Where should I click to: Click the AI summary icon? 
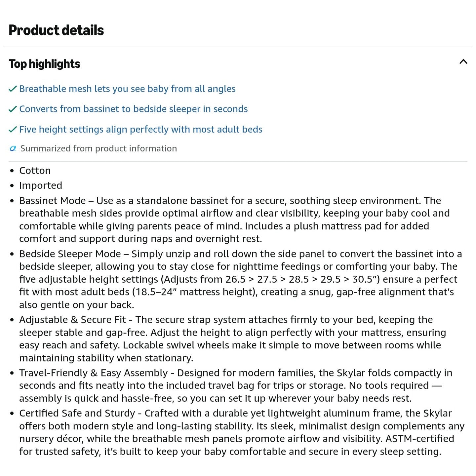[13, 149]
